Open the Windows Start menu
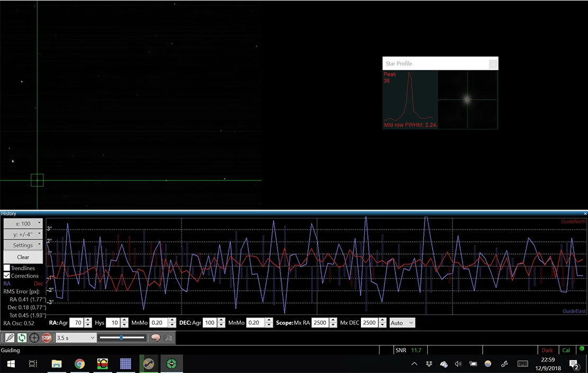This screenshot has height=373, width=588. [11, 363]
